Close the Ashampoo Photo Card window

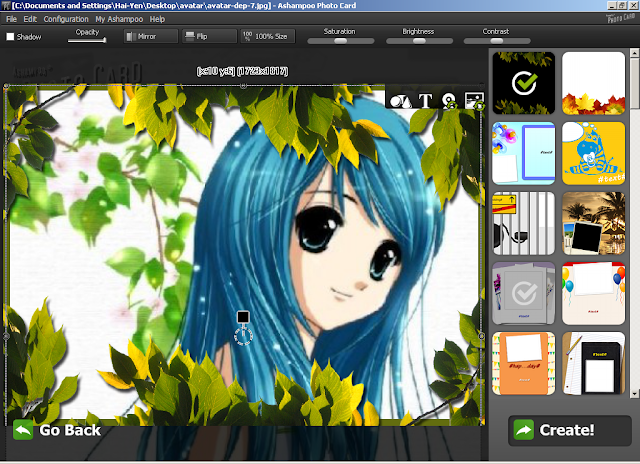(633, 5)
